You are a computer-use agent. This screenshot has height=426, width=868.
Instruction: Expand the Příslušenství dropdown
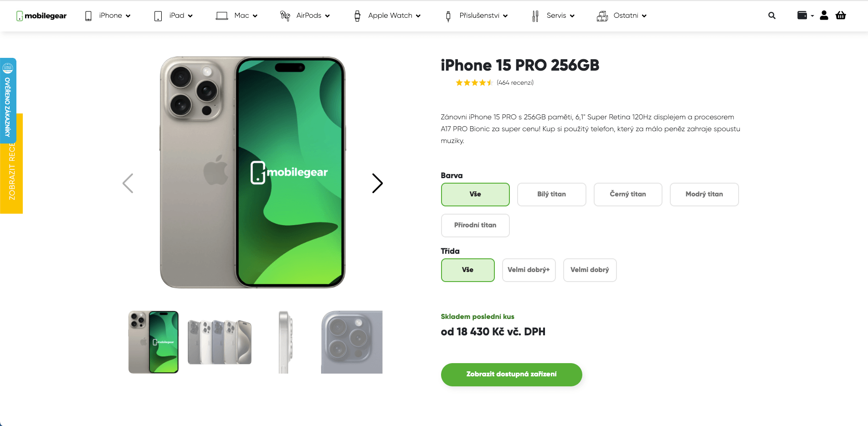tap(477, 15)
